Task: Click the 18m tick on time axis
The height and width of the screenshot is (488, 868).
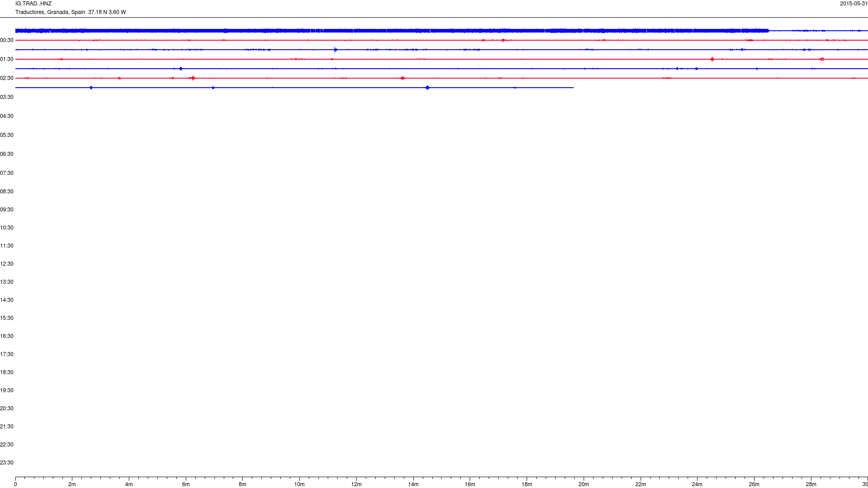Action: coord(527,484)
